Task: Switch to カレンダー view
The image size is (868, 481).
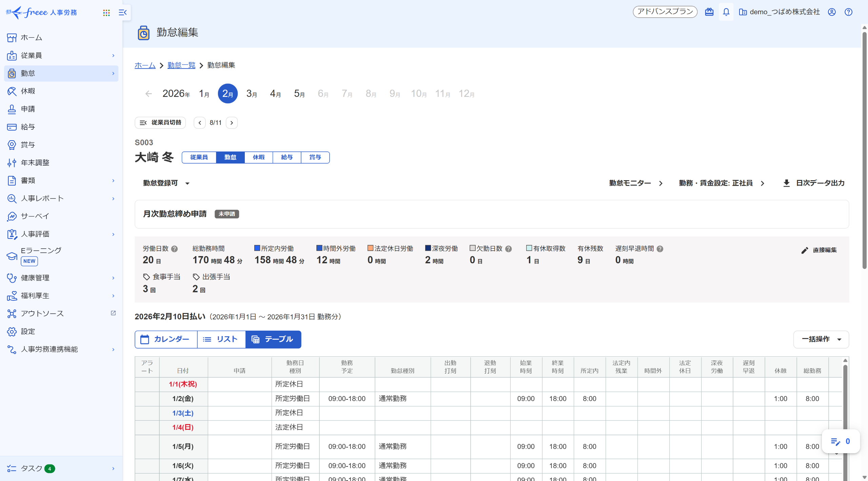Action: pyautogui.click(x=165, y=339)
